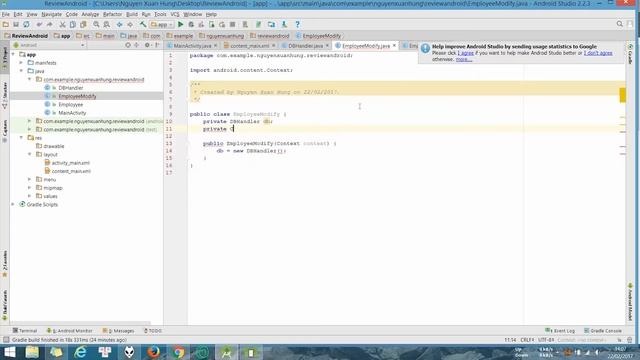Click the Replace toolbar icon
Image resolution: width=640 pixels, height=360 pixels.
click(107, 24)
